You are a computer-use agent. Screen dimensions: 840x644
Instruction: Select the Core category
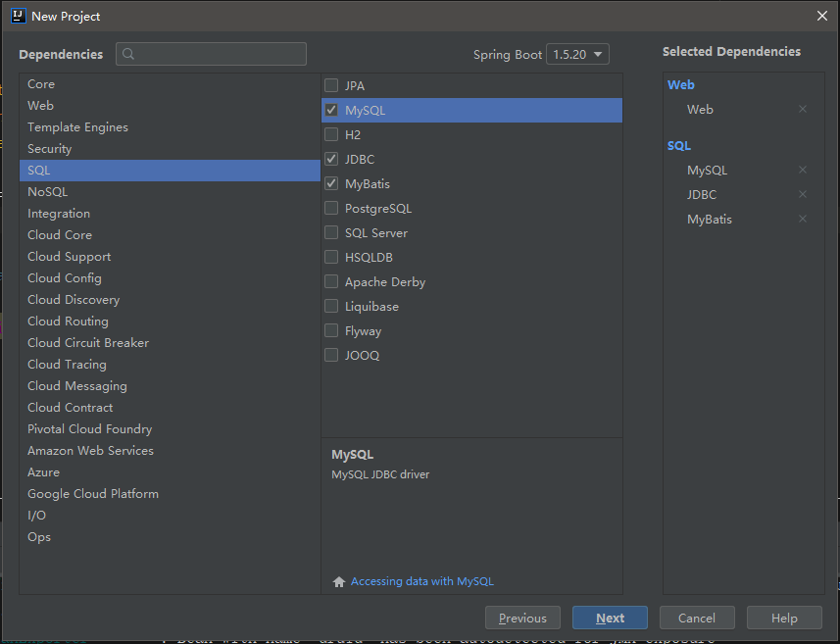tap(170, 84)
